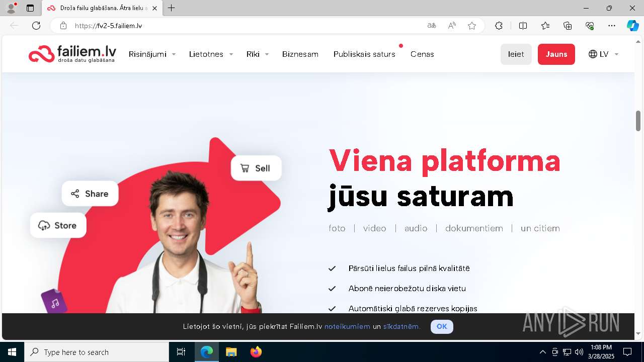Launch Firefox from taskbar
The width and height of the screenshot is (644, 362).
click(x=256, y=352)
